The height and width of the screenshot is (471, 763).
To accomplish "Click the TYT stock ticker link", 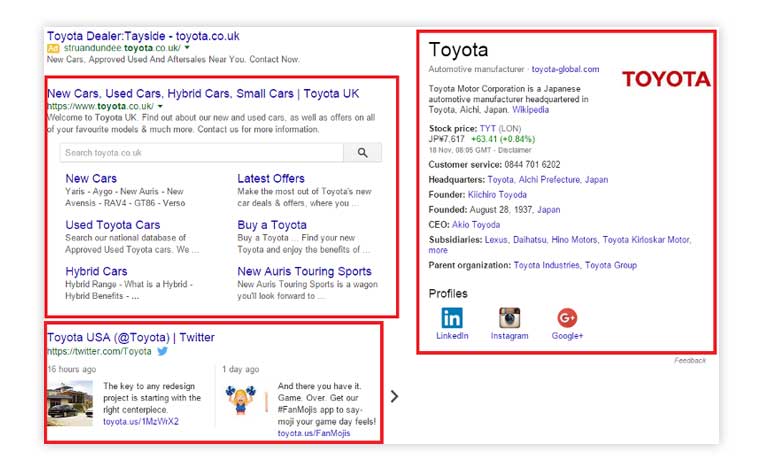I will coord(488,128).
